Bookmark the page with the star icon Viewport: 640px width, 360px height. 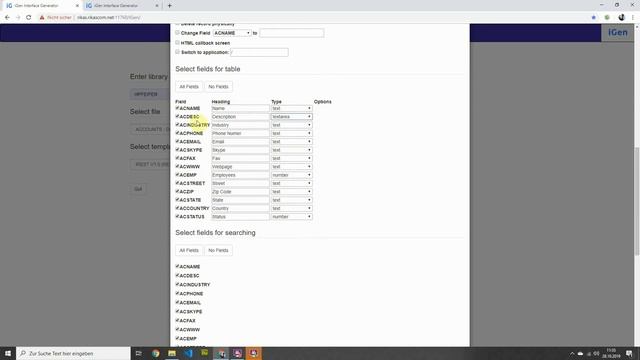593,18
